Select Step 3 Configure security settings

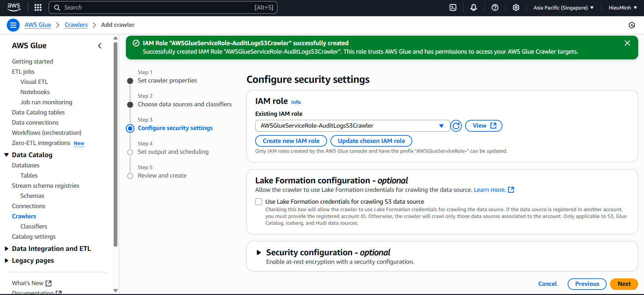click(x=175, y=128)
